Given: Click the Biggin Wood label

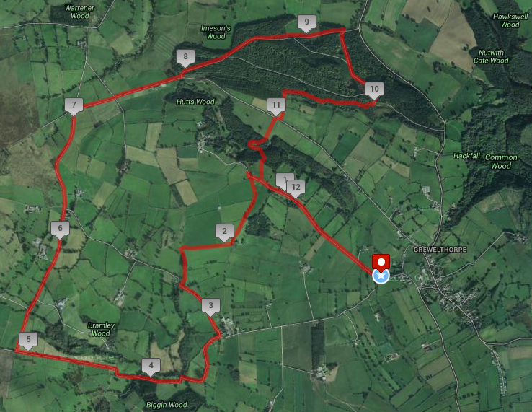Looking at the screenshot, I should [x=167, y=405].
